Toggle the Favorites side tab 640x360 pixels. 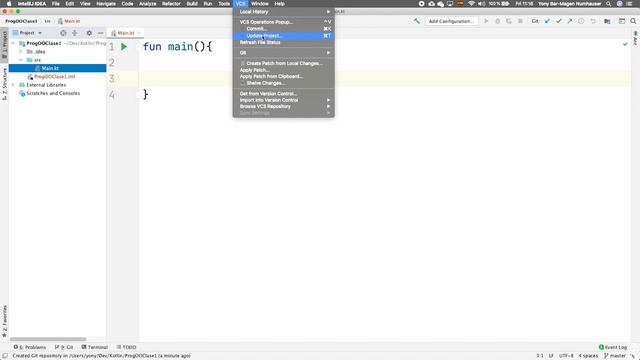pos(4,321)
